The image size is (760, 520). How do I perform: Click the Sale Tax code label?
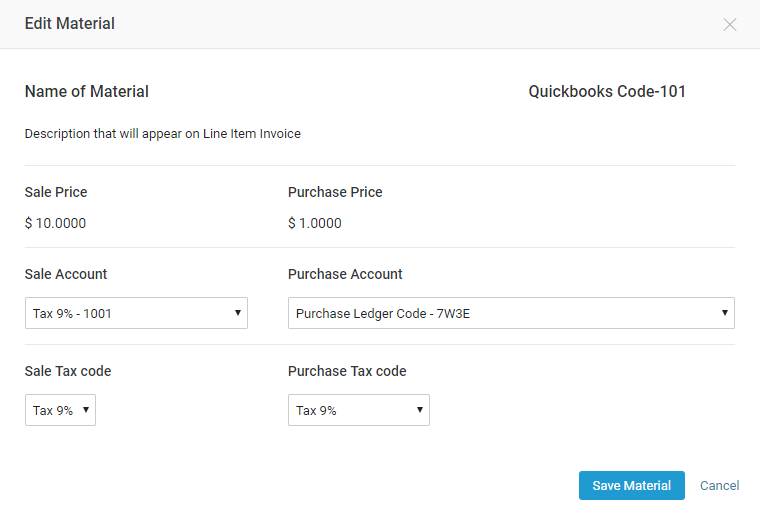pos(68,371)
